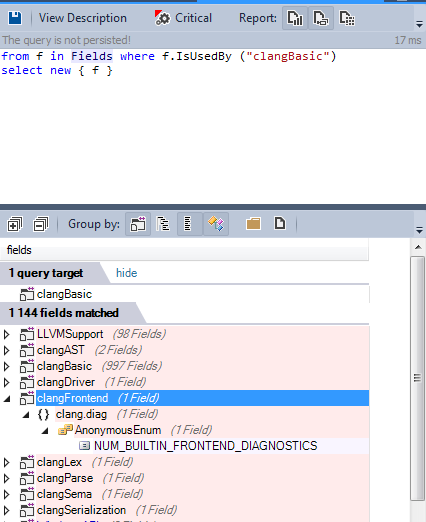Viewport: 426px width, 522px height.
Task: Open results toolbar overflow dropdown arrow
Action: click(419, 230)
